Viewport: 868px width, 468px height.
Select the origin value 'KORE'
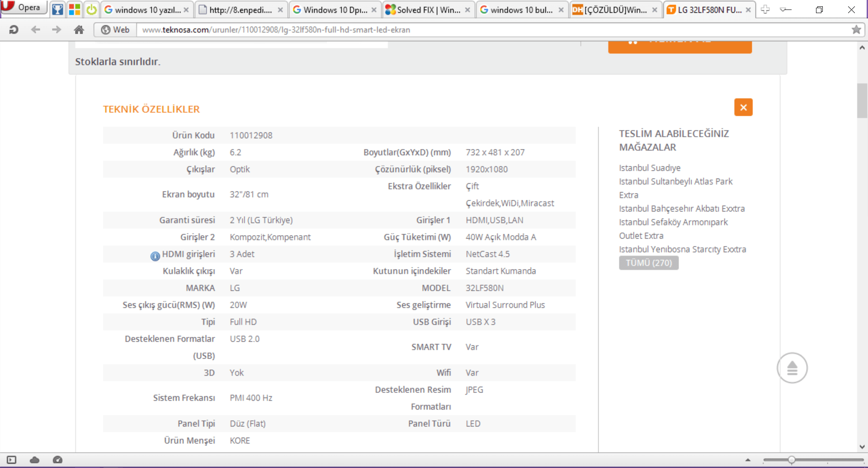[240, 440]
